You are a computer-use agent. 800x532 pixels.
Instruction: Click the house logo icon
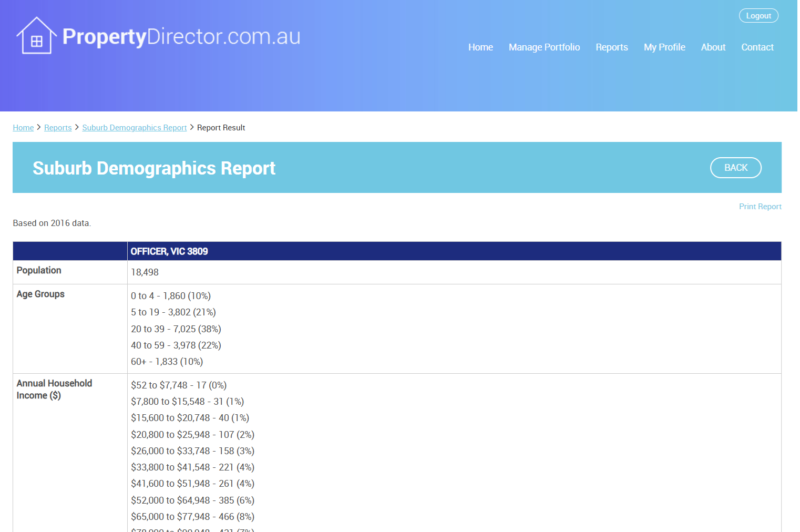coord(36,36)
